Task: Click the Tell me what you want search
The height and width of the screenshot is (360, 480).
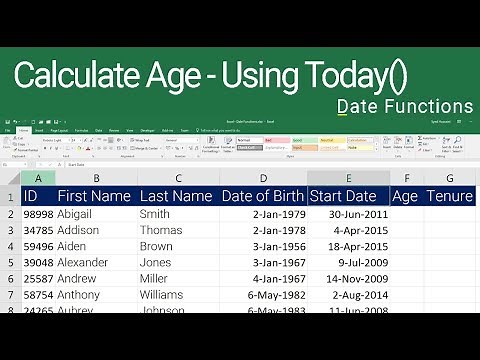Action: click(x=218, y=131)
